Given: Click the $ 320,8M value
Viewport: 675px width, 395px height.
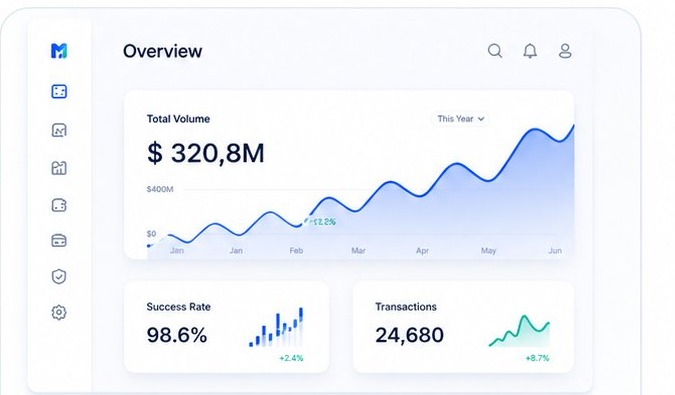Looking at the screenshot, I should (205, 153).
